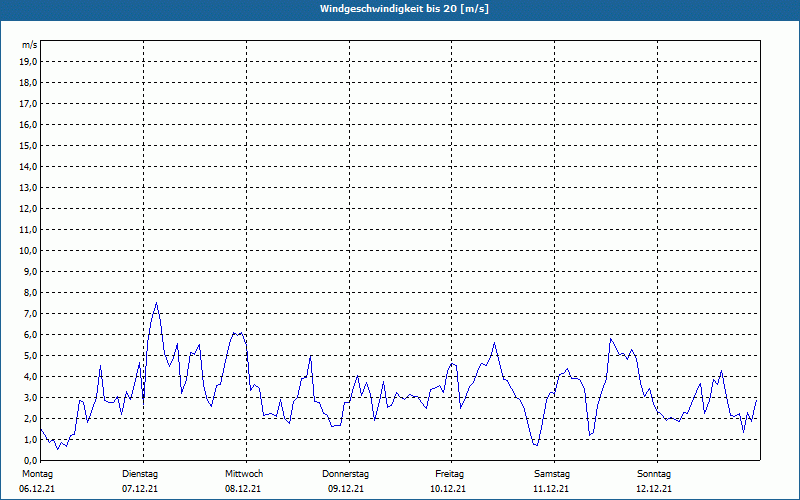Click the Mittwoch day label
The height and width of the screenshot is (500, 800).
tap(244, 474)
